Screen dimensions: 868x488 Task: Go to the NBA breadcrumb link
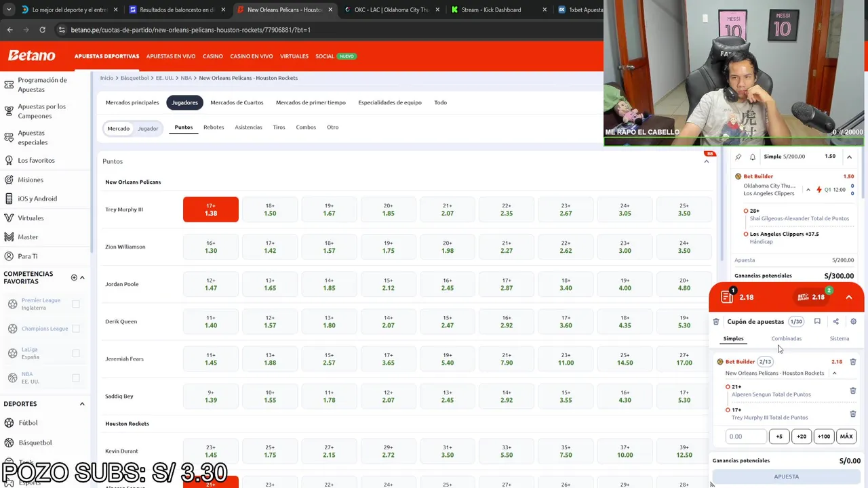click(186, 78)
